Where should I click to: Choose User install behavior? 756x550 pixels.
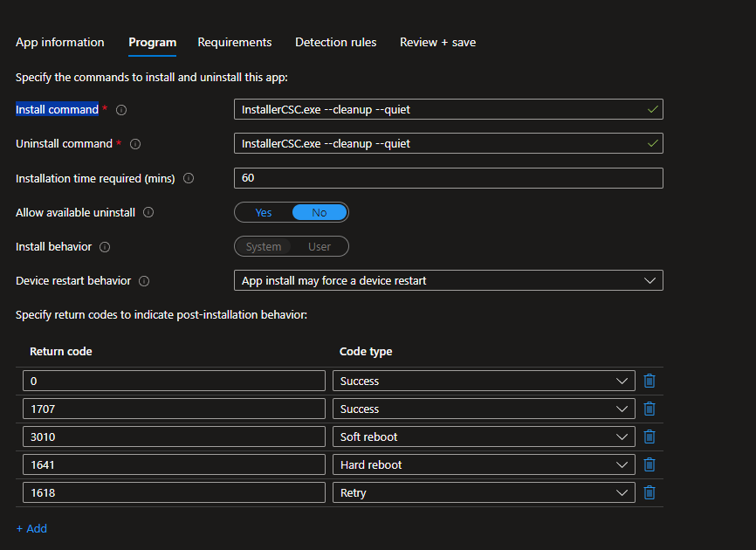[x=320, y=247]
